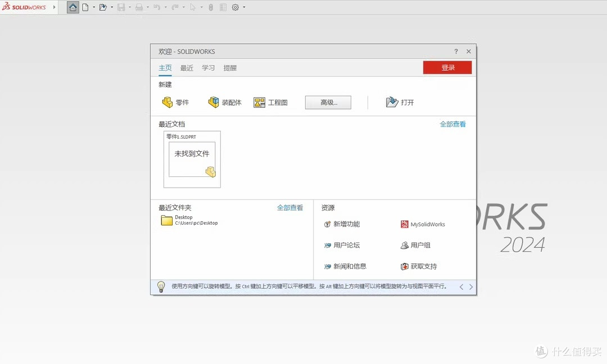Click the Open file icon in toolbar
This screenshot has height=364, width=607.
[x=103, y=7]
